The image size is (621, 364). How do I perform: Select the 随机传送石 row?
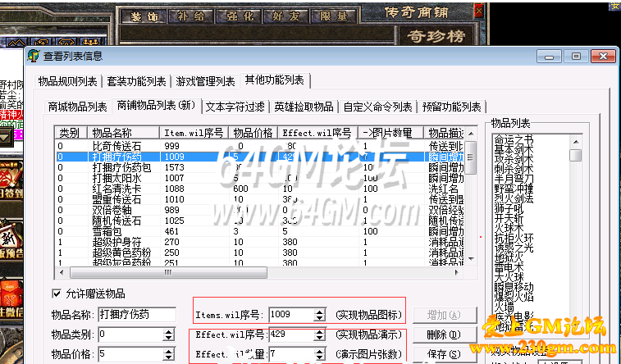point(259,221)
